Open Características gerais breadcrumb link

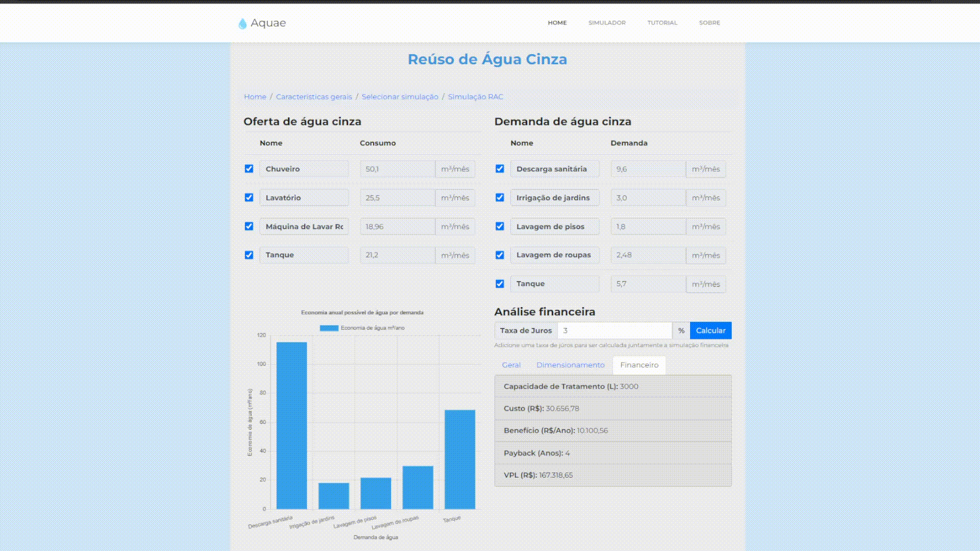tap(314, 97)
